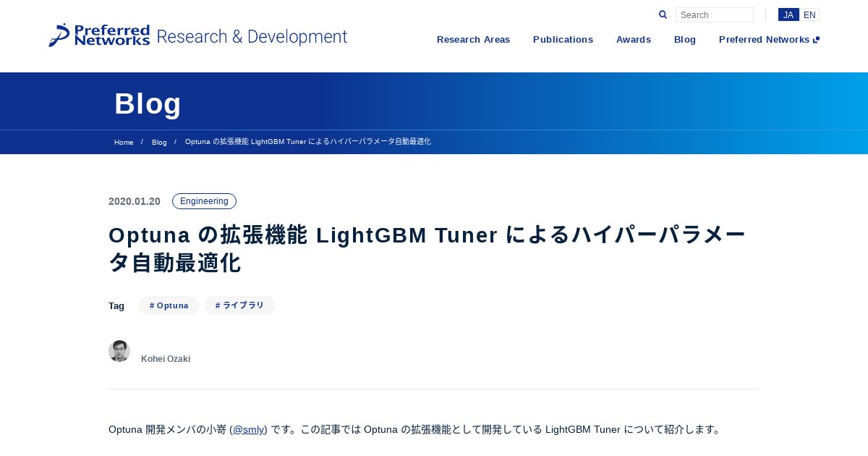Click the large Blog banner heading
868x456 pixels.
point(148,104)
